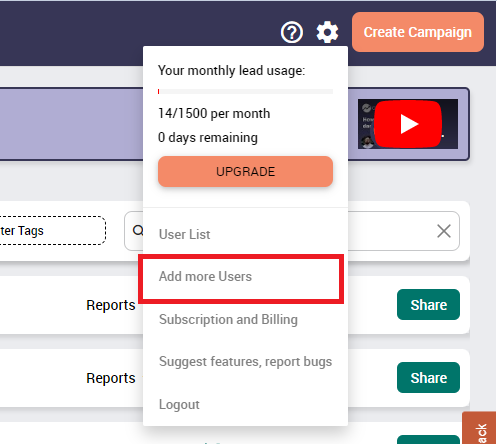497x447 pixels.
Task: Click the Filter Tags dashed box
Action: click(52, 231)
